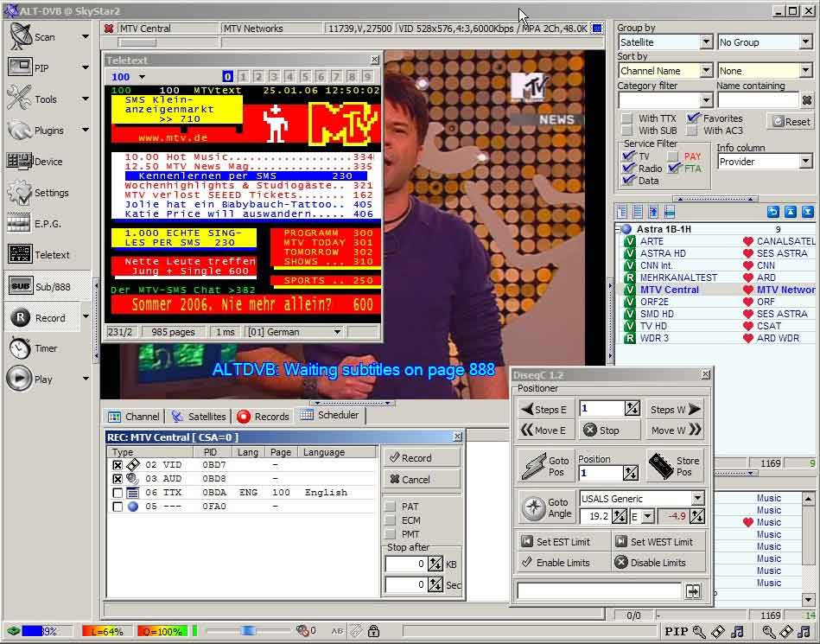
Task: Select Teletext subpage 0 button
Action: click(227, 77)
